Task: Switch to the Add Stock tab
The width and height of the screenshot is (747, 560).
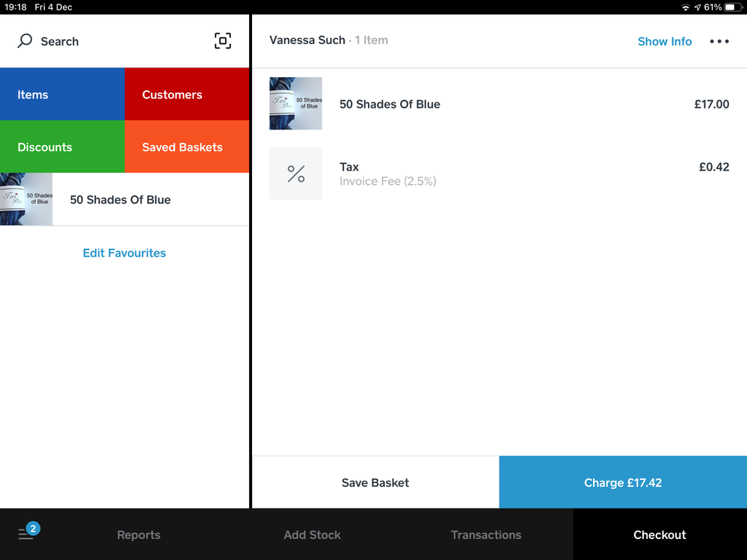Action: 312,535
